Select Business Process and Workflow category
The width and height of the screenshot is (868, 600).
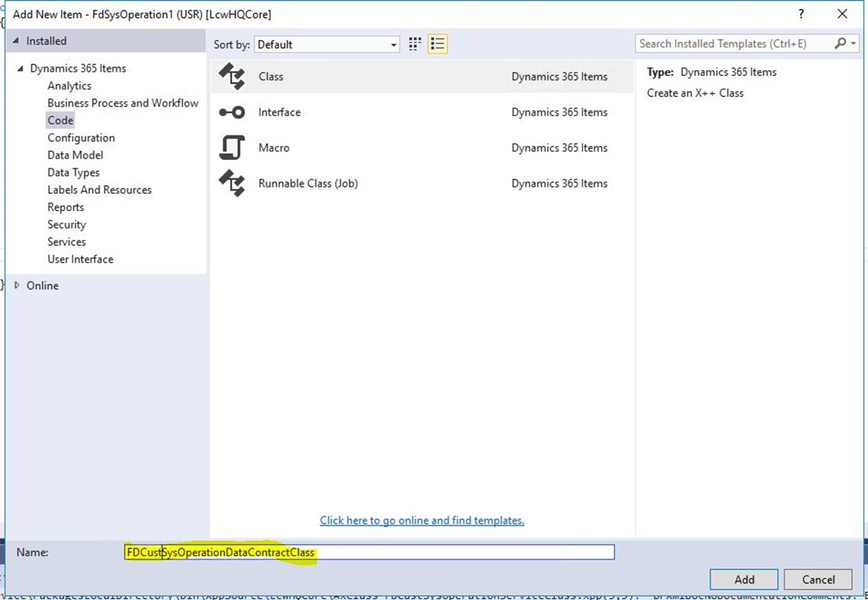click(123, 103)
